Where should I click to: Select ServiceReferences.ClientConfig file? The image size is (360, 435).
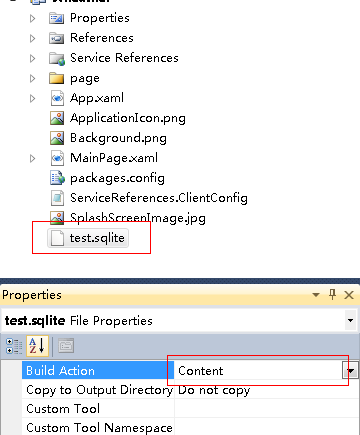(x=159, y=198)
